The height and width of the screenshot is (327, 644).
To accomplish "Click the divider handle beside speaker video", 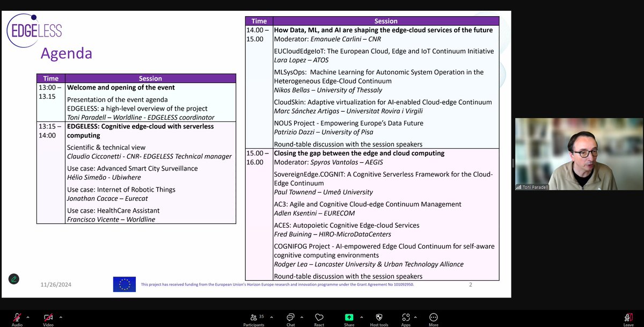I will [513, 163].
